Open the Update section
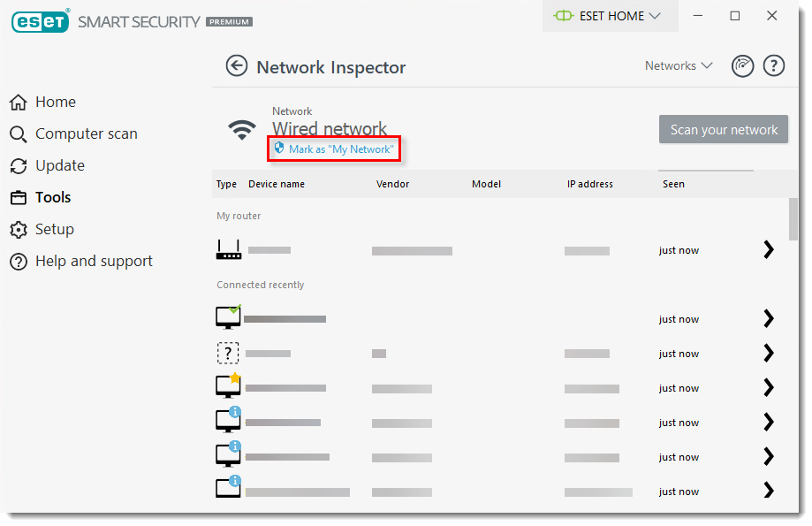The width and height of the screenshot is (812, 526). click(x=62, y=165)
